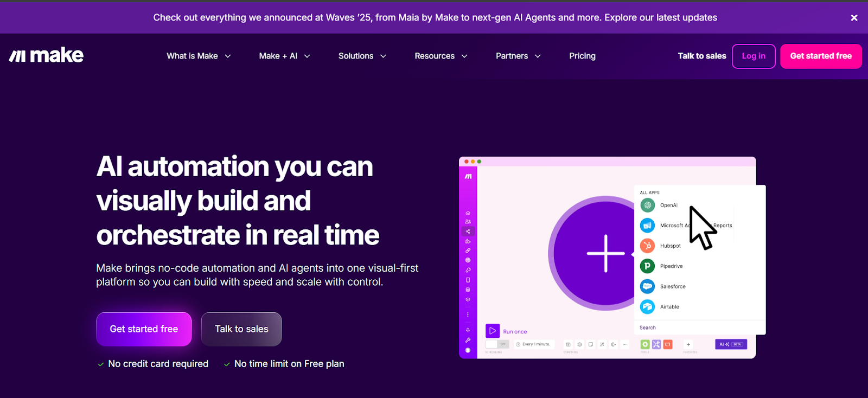Click green Flow control gear tool
The width and height of the screenshot is (868, 398).
pyautogui.click(x=645, y=344)
